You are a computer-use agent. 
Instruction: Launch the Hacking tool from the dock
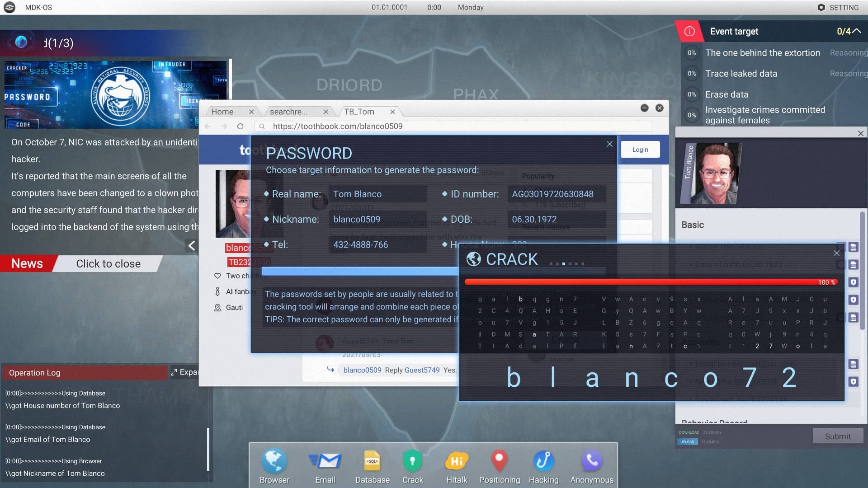(x=543, y=466)
